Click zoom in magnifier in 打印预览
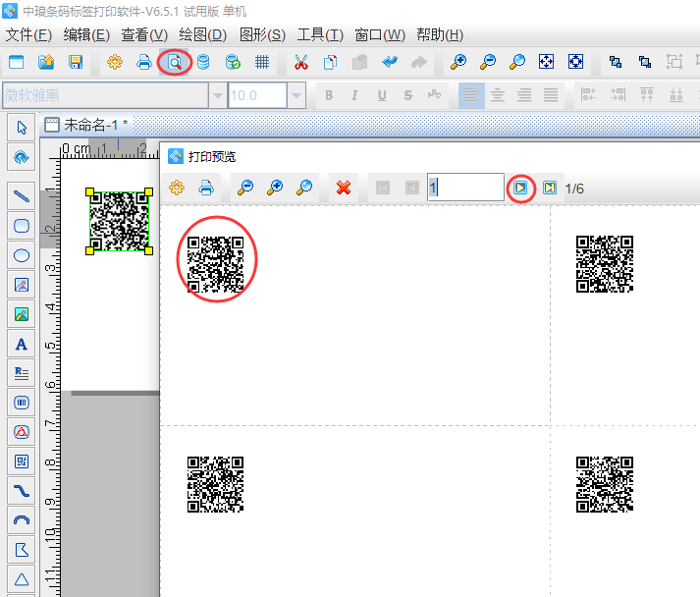 click(x=275, y=188)
